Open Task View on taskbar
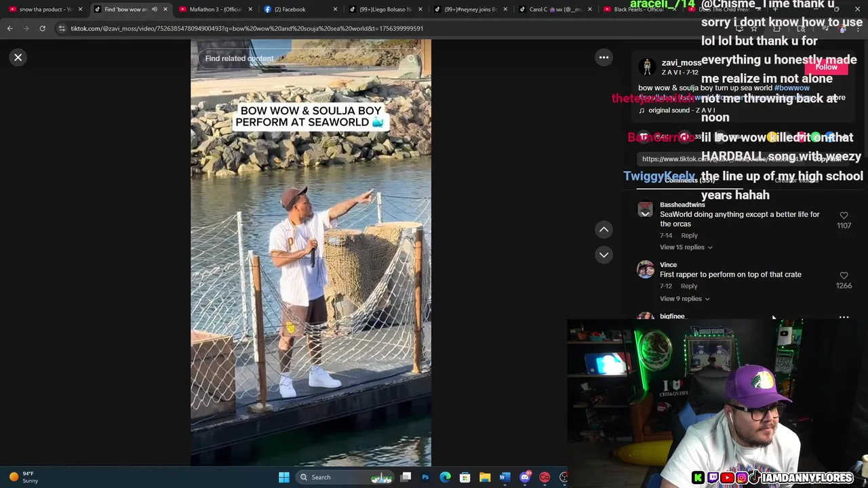The height and width of the screenshot is (488, 868). [406, 477]
